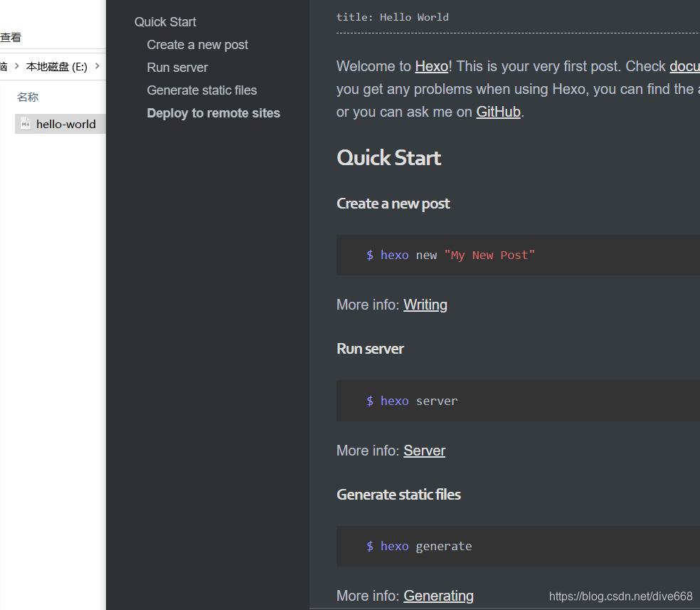Click 本地磁盘 (E:) in the address breadcrumb
700x610 pixels.
point(57,66)
